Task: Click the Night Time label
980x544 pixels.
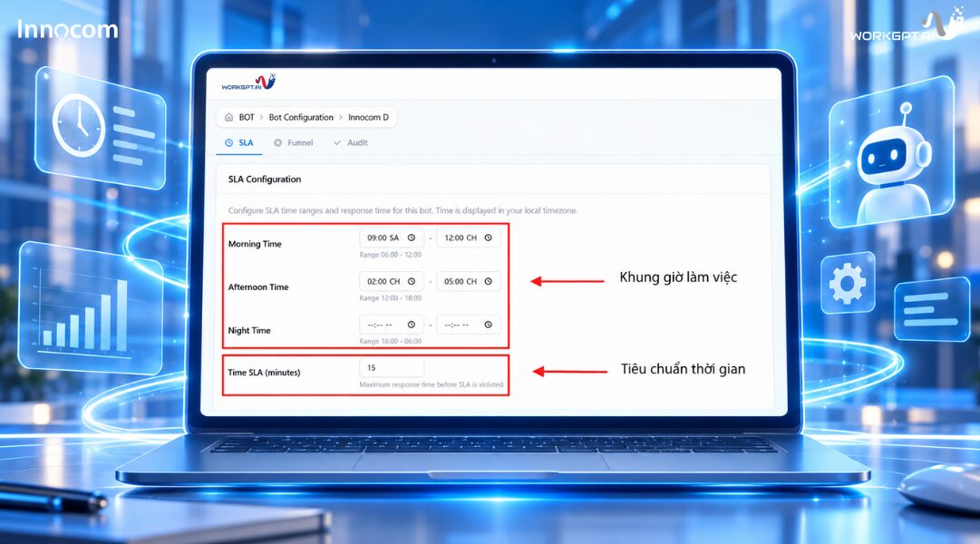Action: (248, 330)
